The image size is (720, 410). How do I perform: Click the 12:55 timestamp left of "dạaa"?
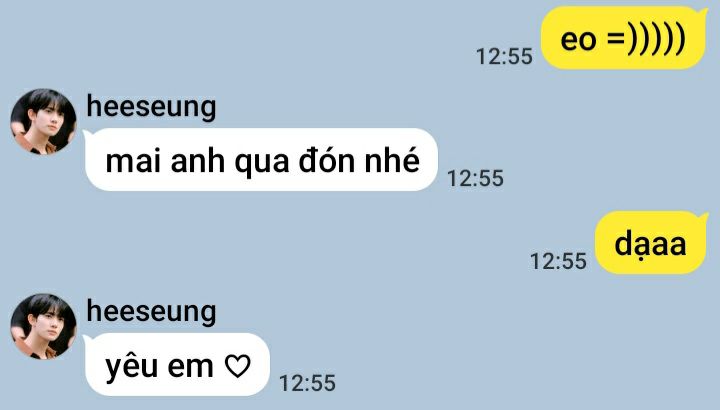[558, 261]
